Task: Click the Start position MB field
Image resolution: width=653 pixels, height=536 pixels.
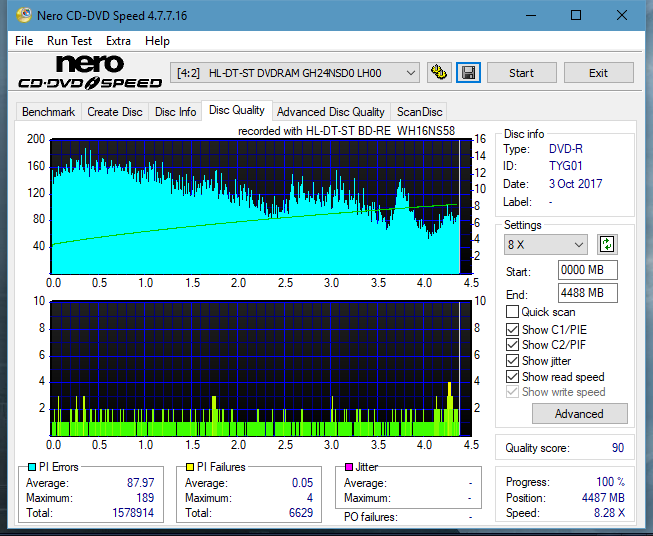Action: coord(588,270)
